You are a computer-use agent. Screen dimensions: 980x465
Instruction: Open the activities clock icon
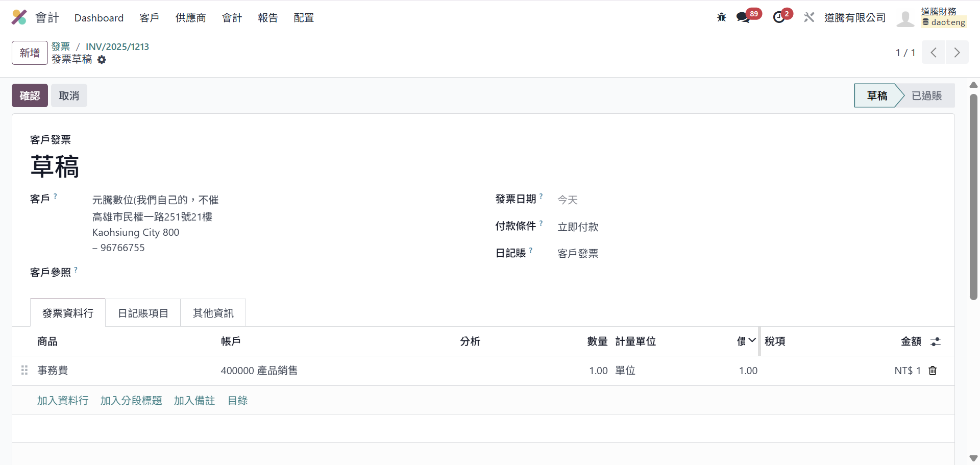(778, 17)
